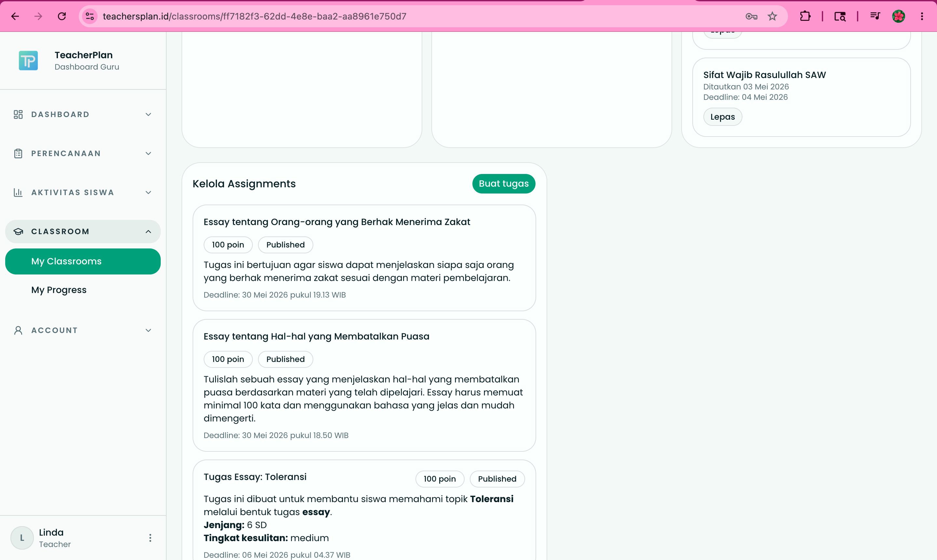The height and width of the screenshot is (560, 937).
Task: Open Linda's user options three-dot menu
Action: click(150, 538)
